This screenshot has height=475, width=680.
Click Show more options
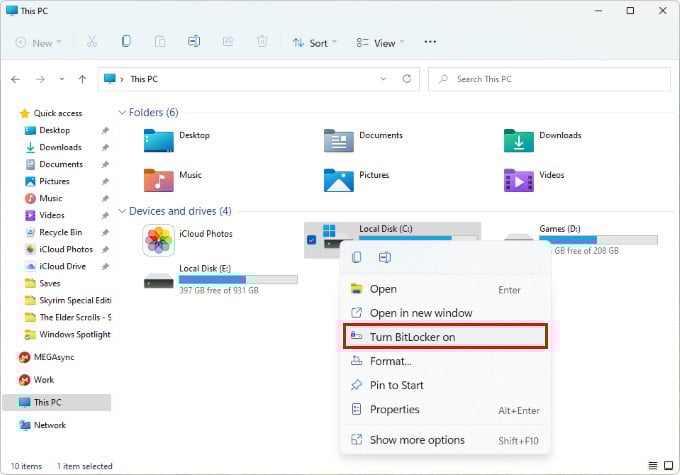tap(445, 440)
